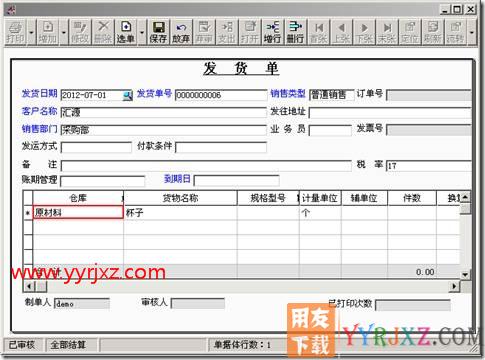
Task: Open the dropdown arrow next to 打印
Action: (31, 32)
